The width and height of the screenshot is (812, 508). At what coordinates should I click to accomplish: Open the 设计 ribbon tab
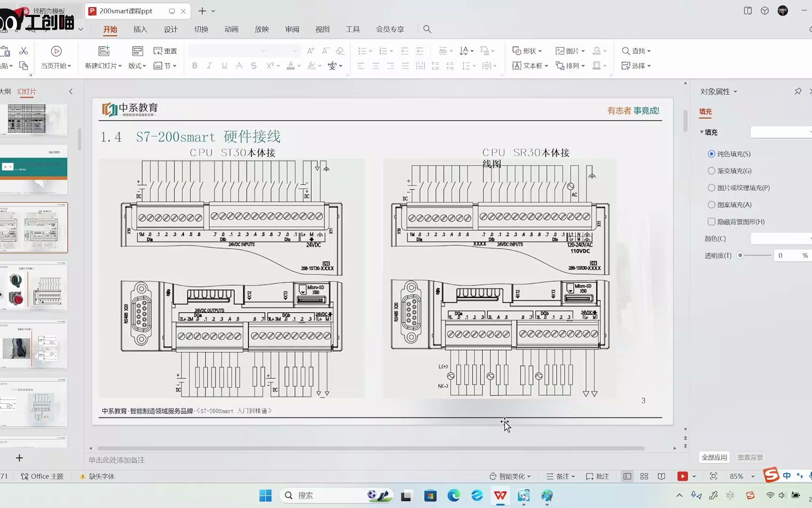coord(171,29)
